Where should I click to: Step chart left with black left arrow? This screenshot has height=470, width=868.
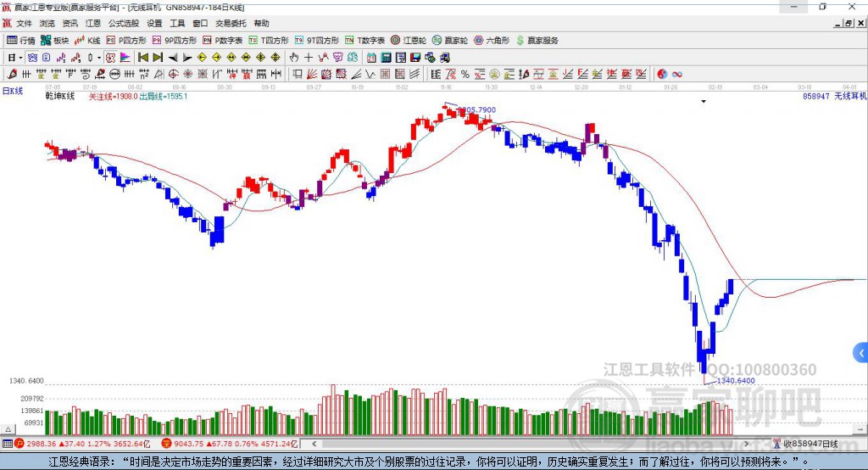pyautogui.click(x=173, y=58)
